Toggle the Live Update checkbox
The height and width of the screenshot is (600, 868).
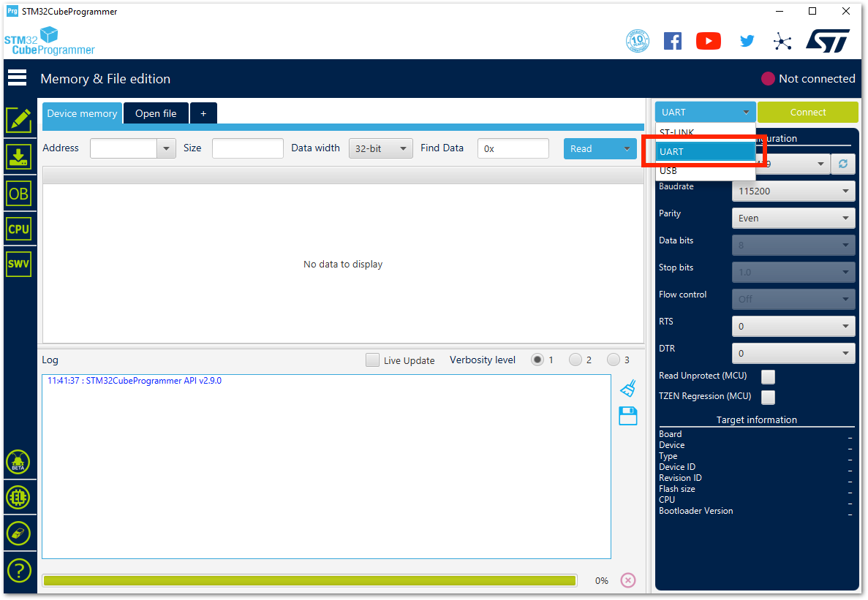click(372, 360)
